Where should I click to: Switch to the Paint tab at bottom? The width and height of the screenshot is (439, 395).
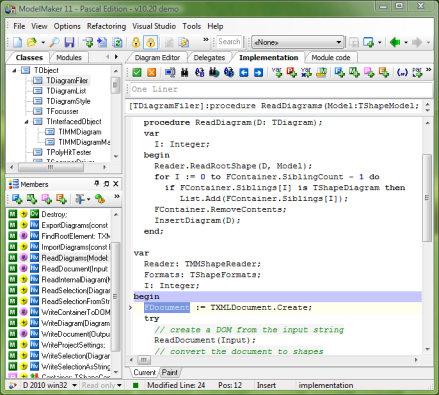pos(169,372)
